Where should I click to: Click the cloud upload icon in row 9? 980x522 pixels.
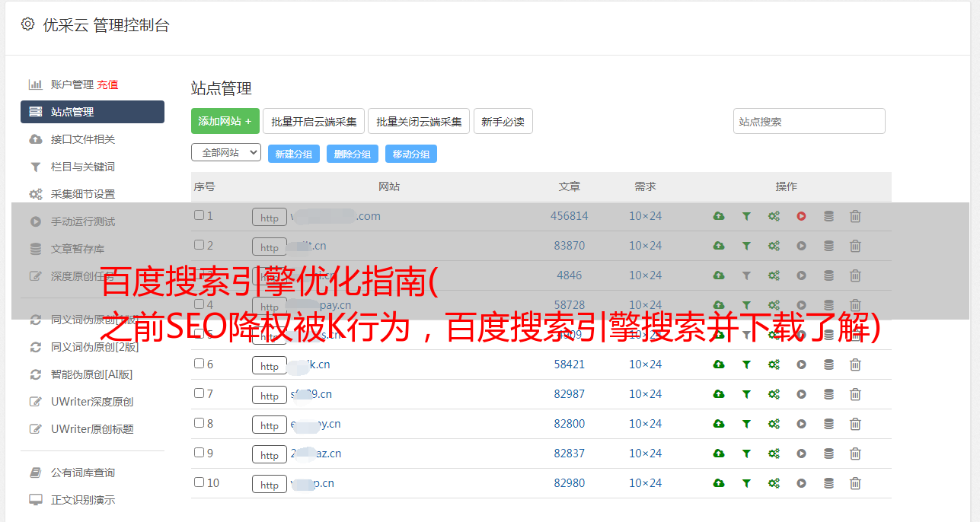click(719, 454)
